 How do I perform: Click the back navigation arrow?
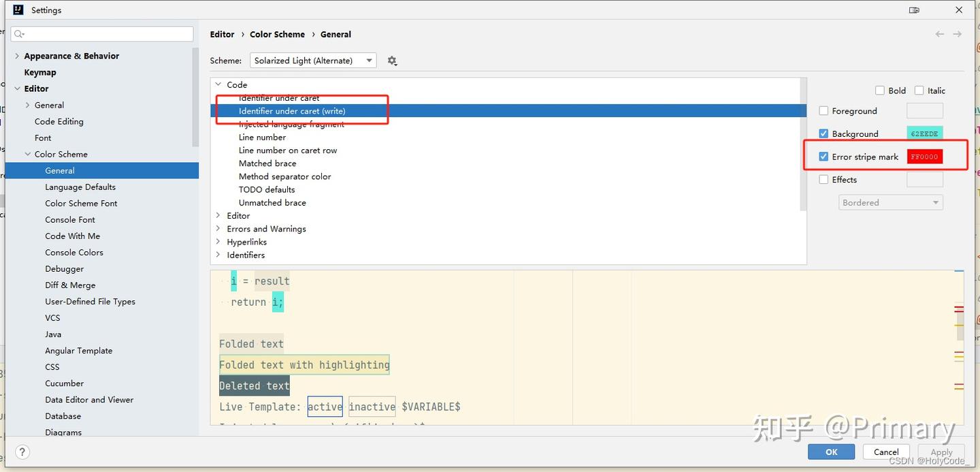click(940, 33)
